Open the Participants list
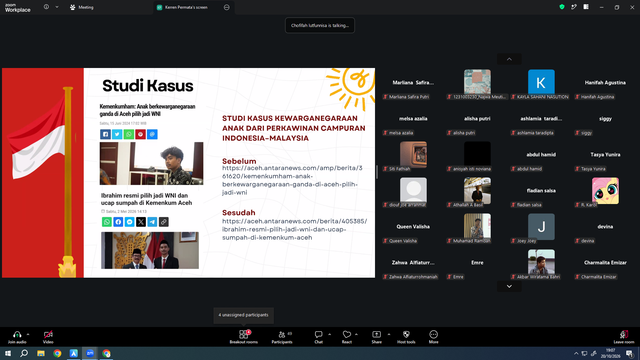 click(x=282, y=337)
